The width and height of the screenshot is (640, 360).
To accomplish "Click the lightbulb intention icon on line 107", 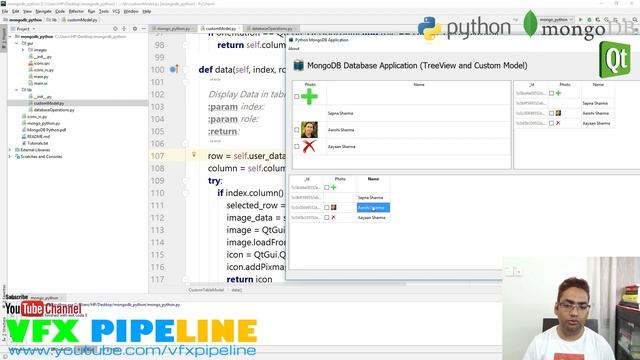I will [194, 155].
